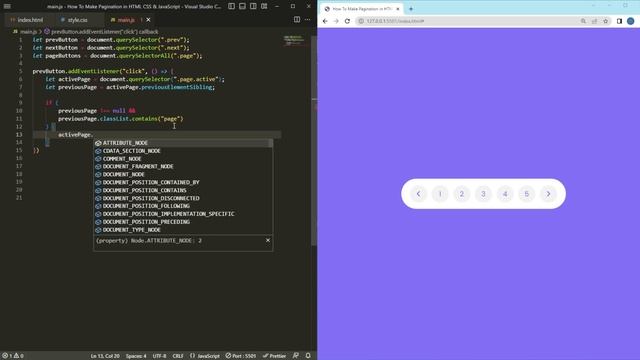Screen dimensions: 640x360
Task: Click Ln 13, Col 20 cursor position
Action: tap(105, 356)
